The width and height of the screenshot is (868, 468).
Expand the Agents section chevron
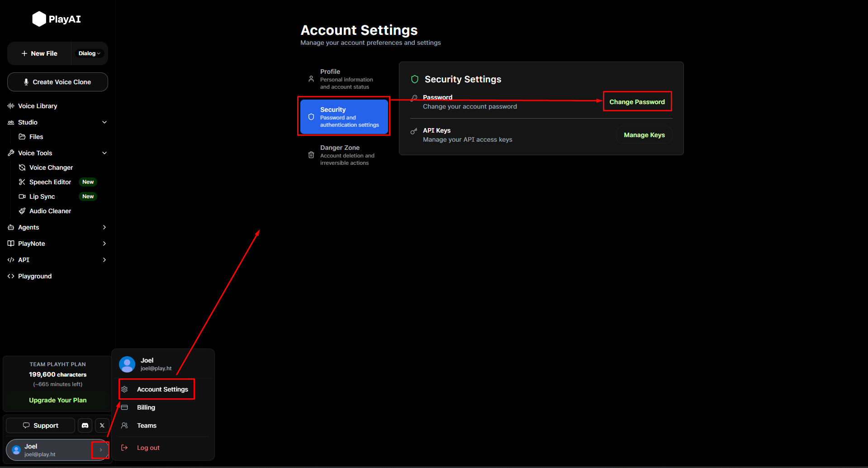[104, 227]
